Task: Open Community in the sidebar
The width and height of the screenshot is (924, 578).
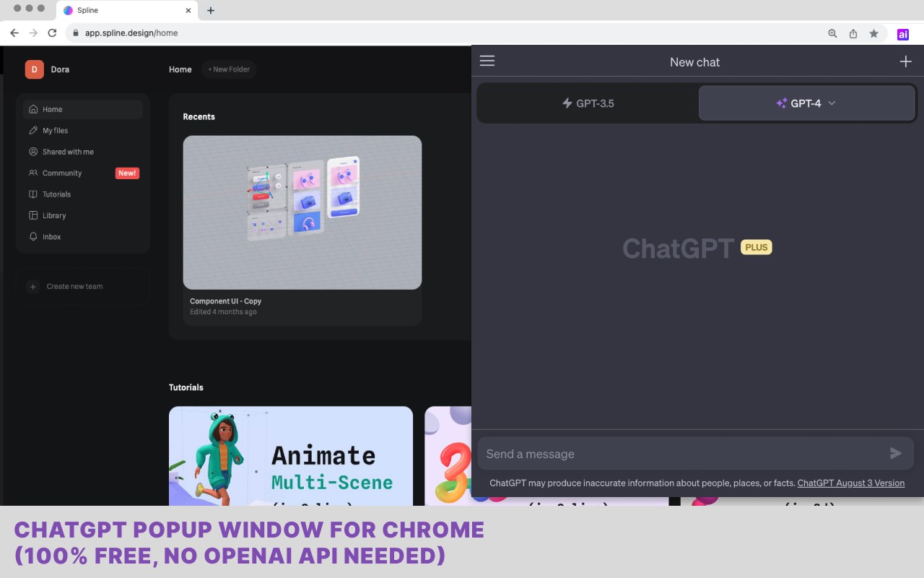Action: pos(83,173)
